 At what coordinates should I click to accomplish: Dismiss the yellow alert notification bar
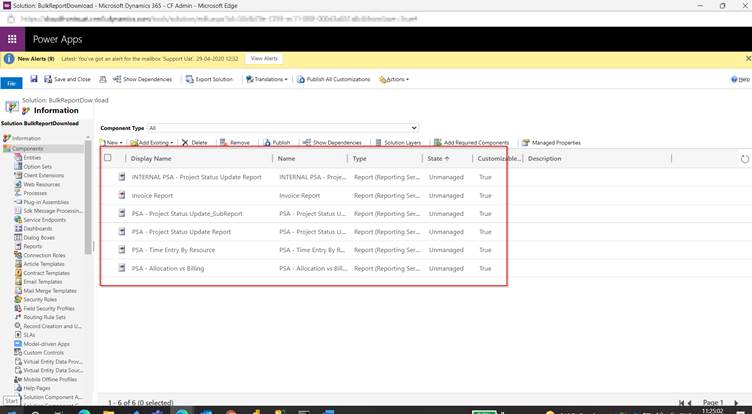(x=746, y=59)
